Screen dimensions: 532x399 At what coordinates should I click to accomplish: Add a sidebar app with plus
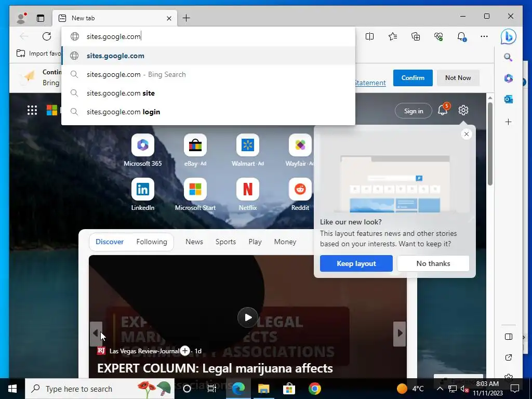click(508, 122)
